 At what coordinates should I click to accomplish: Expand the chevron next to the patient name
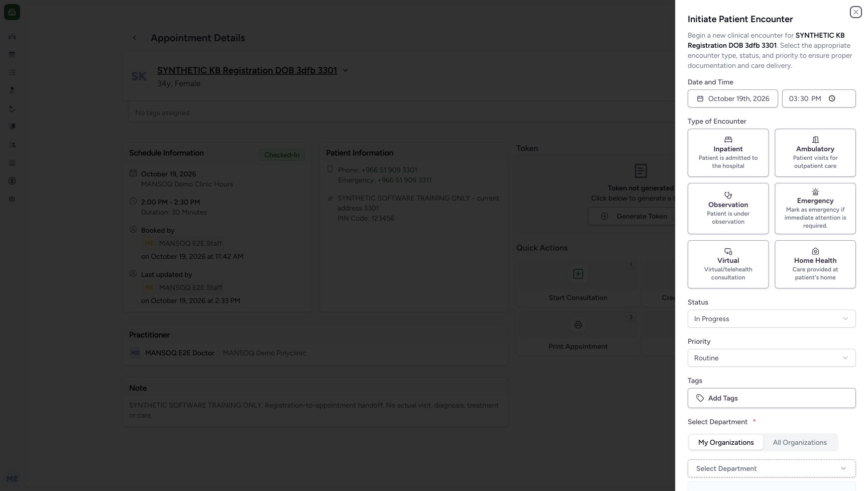[345, 70]
